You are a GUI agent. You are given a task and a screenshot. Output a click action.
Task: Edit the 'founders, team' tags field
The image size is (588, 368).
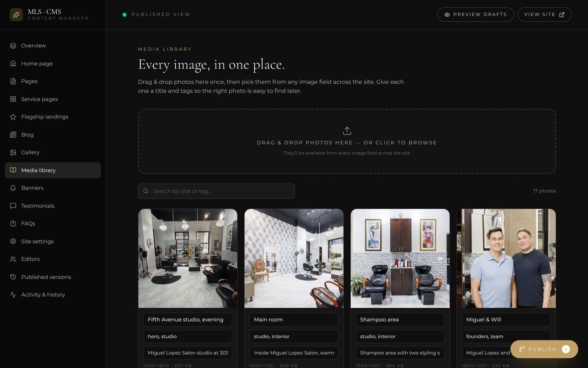[x=506, y=336]
